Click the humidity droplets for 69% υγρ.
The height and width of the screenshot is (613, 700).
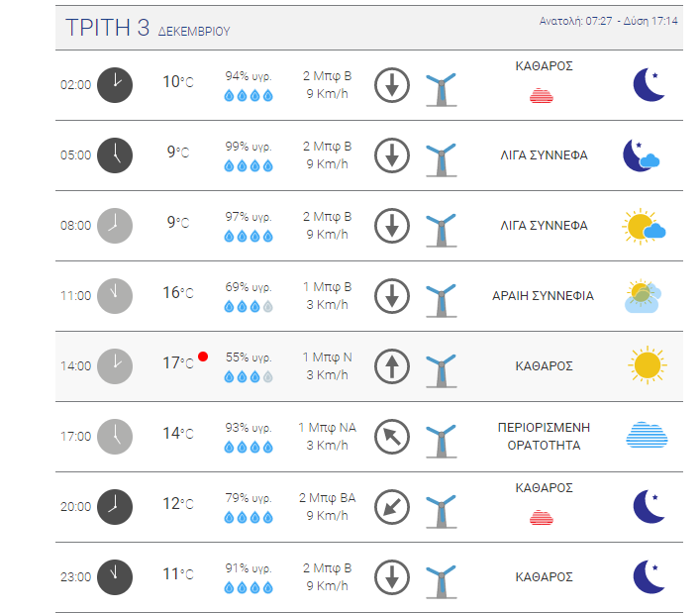point(249,307)
